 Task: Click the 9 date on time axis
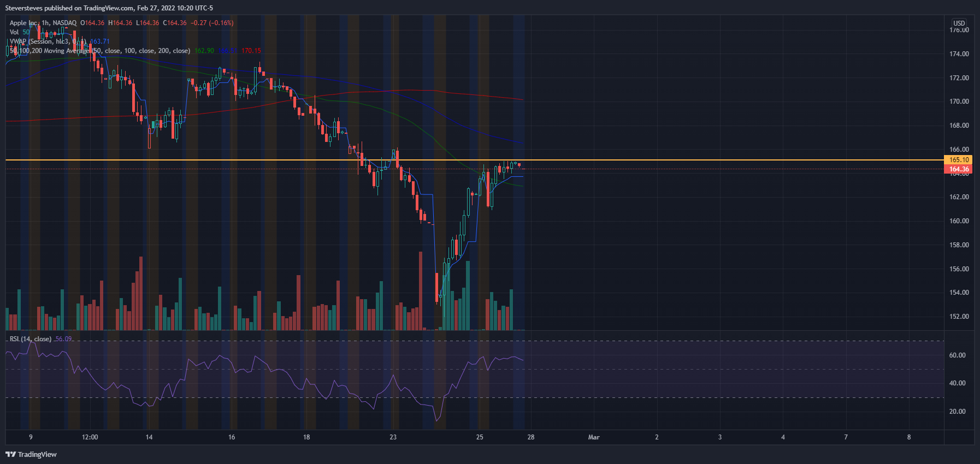pyautogui.click(x=31, y=437)
